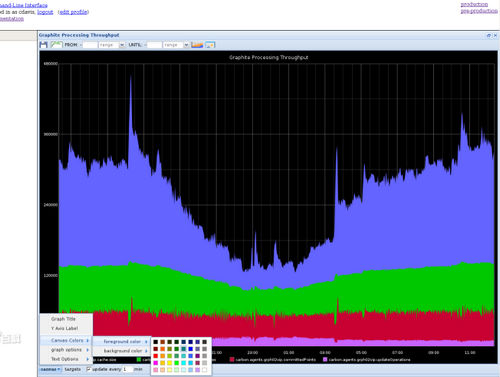Image resolution: width=500 pixels, height=377 pixels.
Task: Click the red committedPoints legend swatch
Action: [x=232, y=360]
